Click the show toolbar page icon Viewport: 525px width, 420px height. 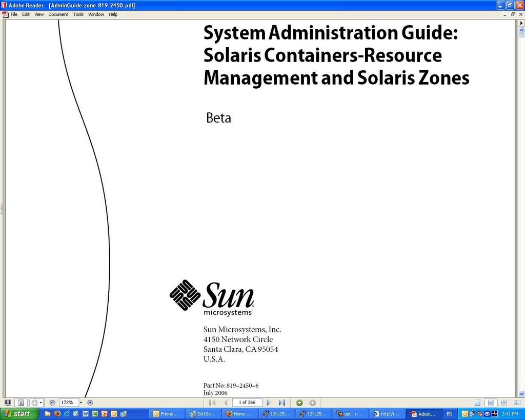pos(21,403)
